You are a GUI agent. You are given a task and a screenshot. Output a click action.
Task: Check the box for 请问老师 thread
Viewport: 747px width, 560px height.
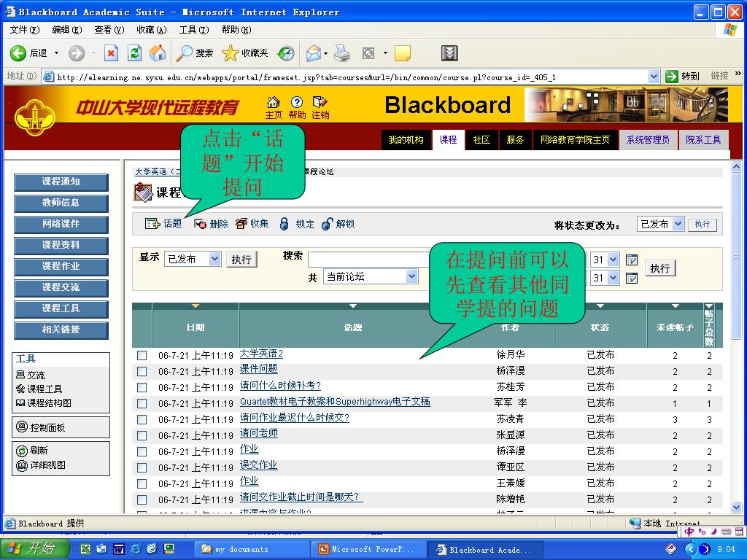point(142,436)
